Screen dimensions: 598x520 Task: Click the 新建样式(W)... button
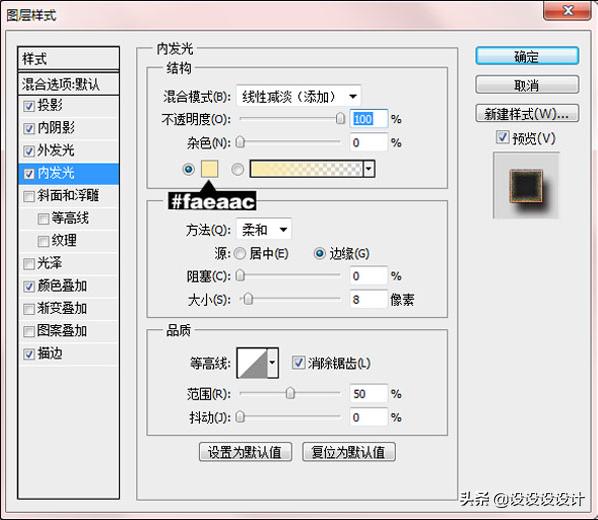[527, 113]
